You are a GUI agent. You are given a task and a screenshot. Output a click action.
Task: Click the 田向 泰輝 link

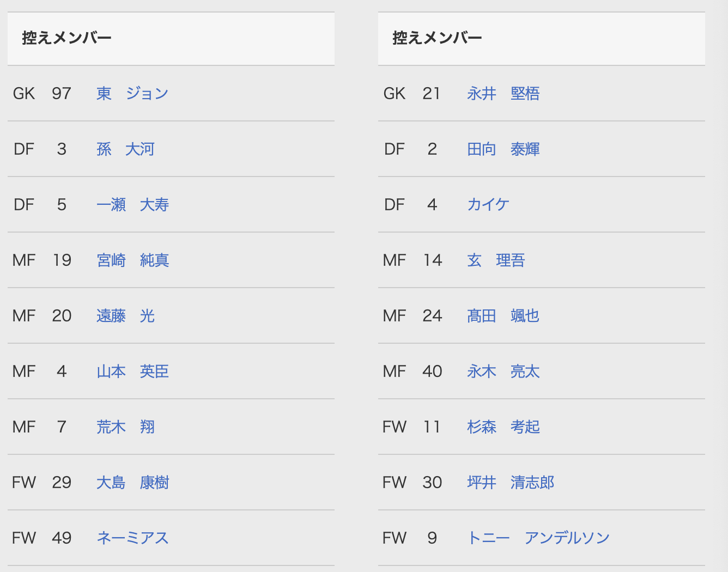(x=503, y=149)
